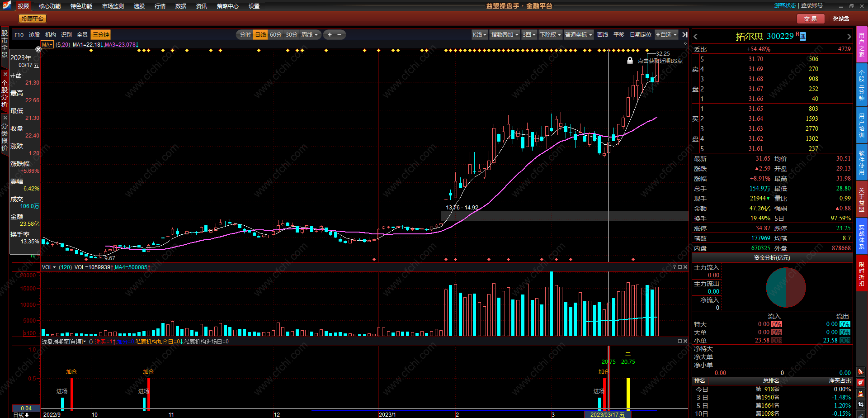Click the app logo icon in the title bar

7,5
